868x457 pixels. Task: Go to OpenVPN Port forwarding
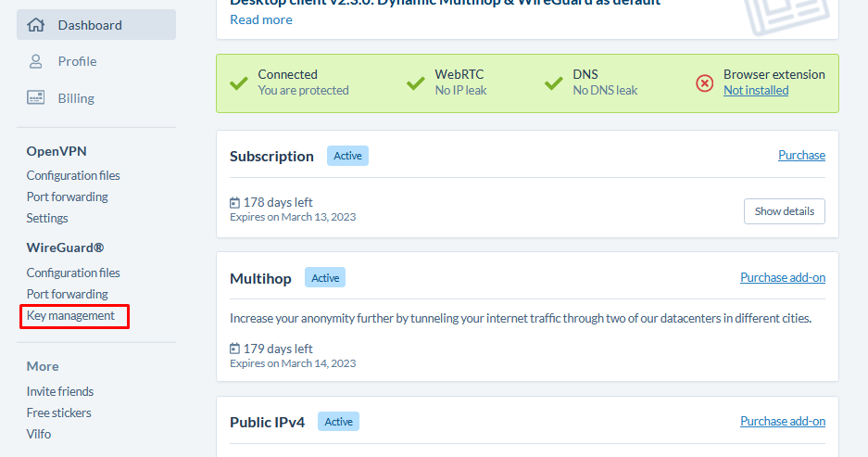[x=67, y=197]
